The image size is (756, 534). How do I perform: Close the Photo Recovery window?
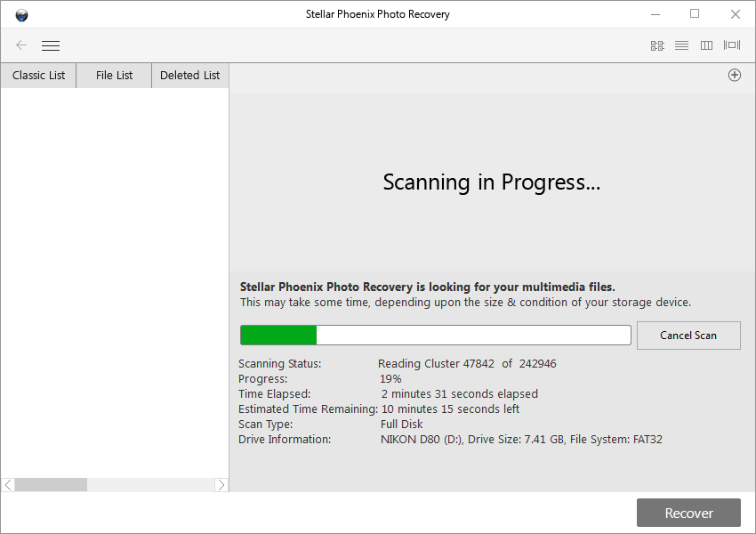[736, 14]
